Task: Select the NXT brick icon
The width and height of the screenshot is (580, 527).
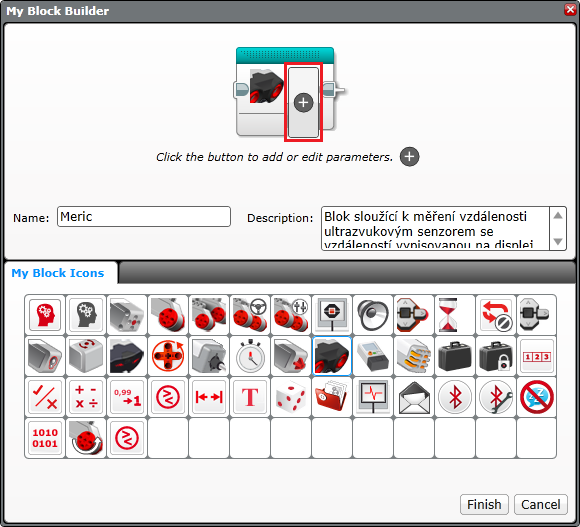Action: [373, 356]
